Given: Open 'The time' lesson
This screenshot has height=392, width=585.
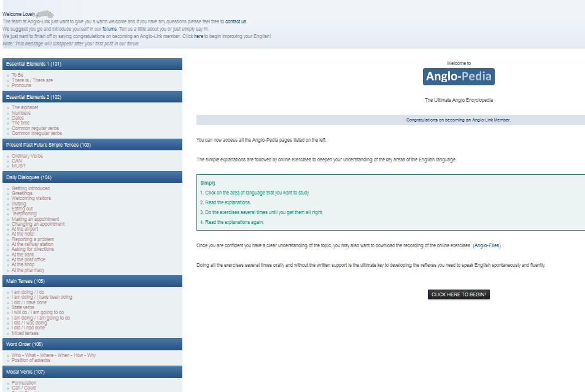Looking at the screenshot, I should pos(20,123).
